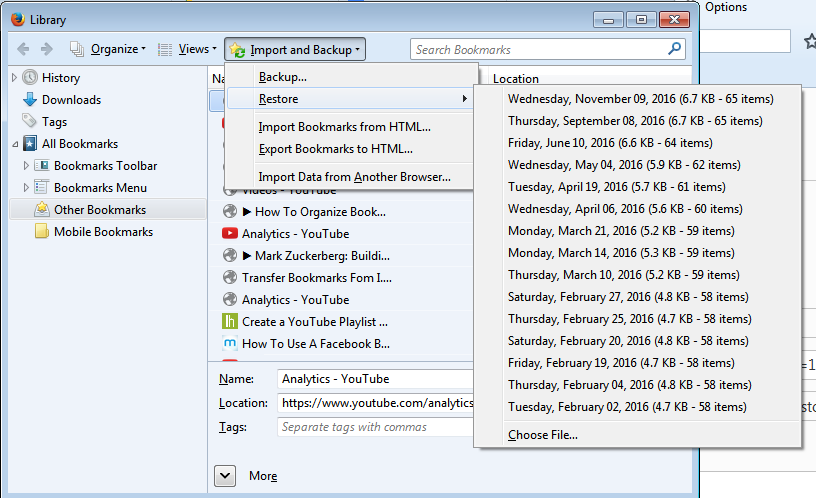Open the Restore submenu
Viewport: 816px width, 498px height.
pos(350,99)
